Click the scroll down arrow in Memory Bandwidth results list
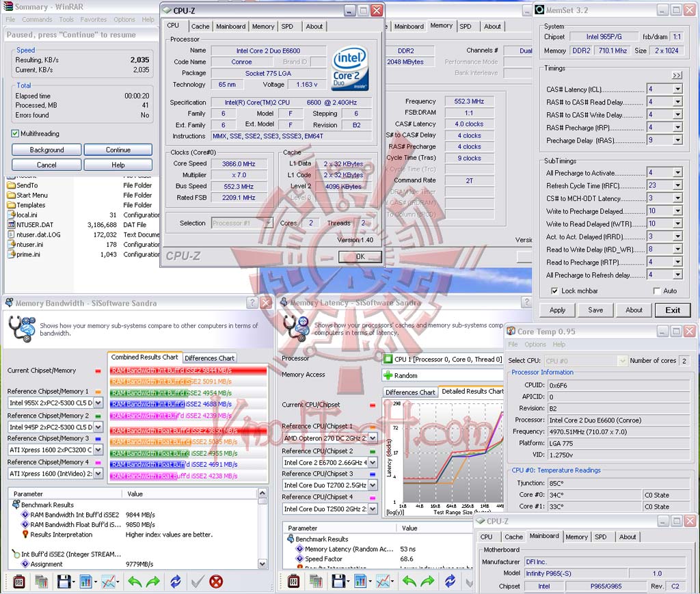700x594 pixels. [262, 564]
